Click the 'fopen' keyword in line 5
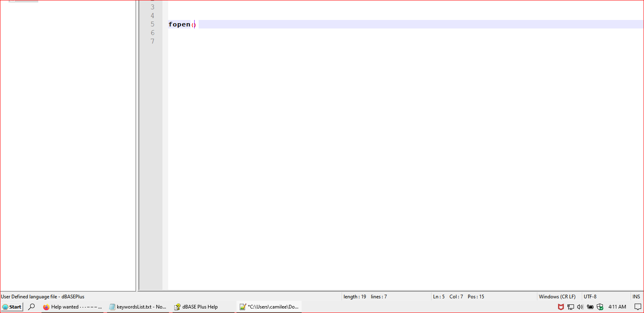 180,24
